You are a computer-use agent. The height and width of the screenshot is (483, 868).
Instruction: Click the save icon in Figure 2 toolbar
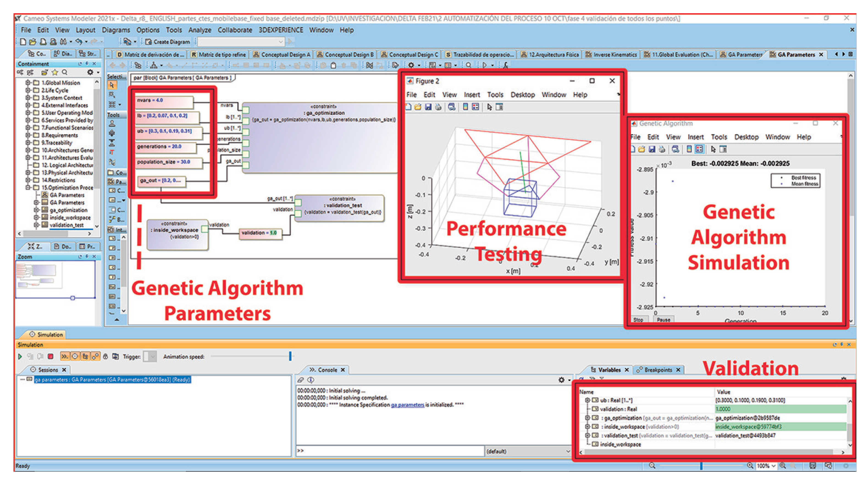(428, 107)
